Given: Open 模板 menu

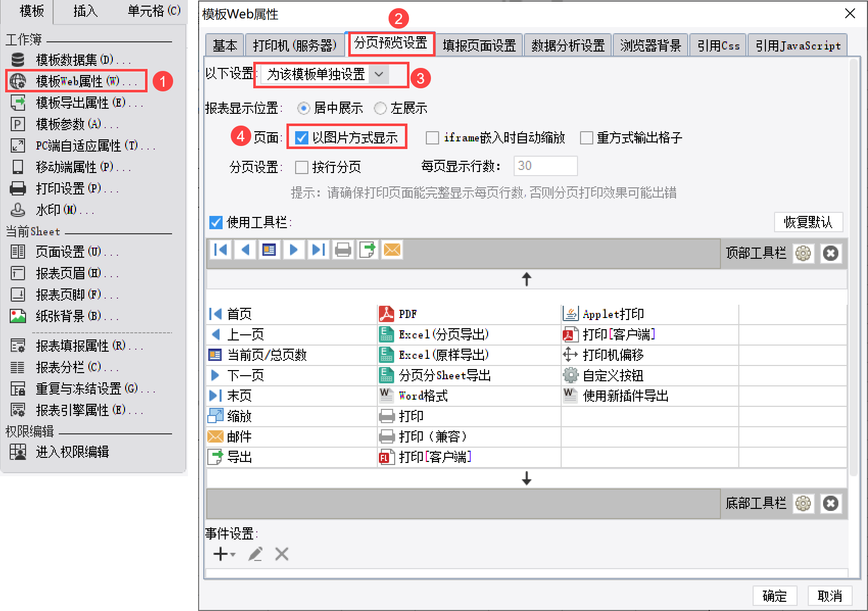Looking at the screenshot, I should [32, 11].
